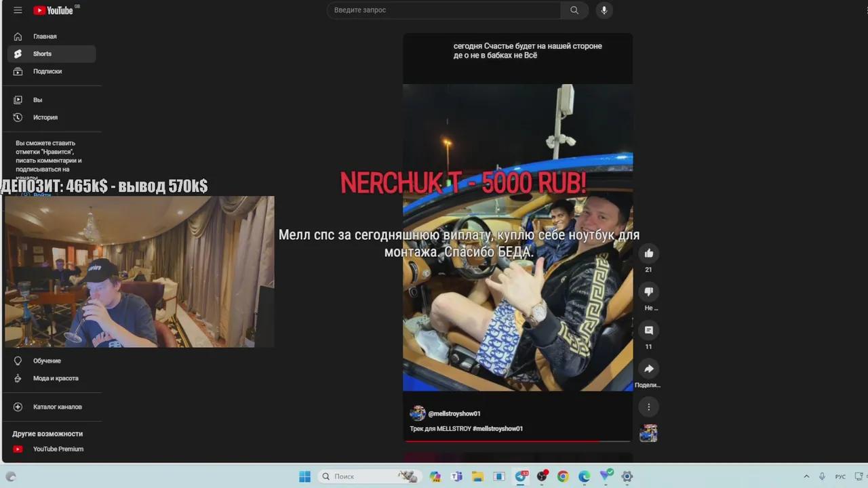
Task: Open Подписки in the sidebar
Action: 52,71
